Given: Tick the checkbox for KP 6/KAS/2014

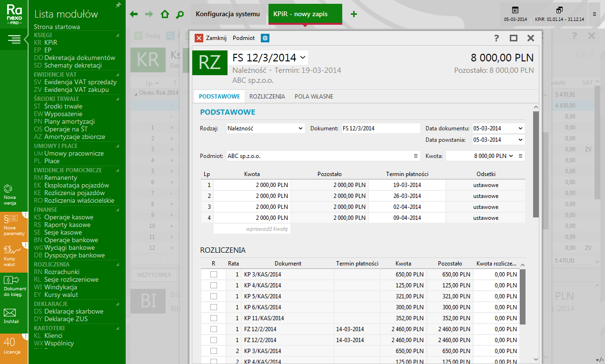Looking at the screenshot, I should coord(214,307).
